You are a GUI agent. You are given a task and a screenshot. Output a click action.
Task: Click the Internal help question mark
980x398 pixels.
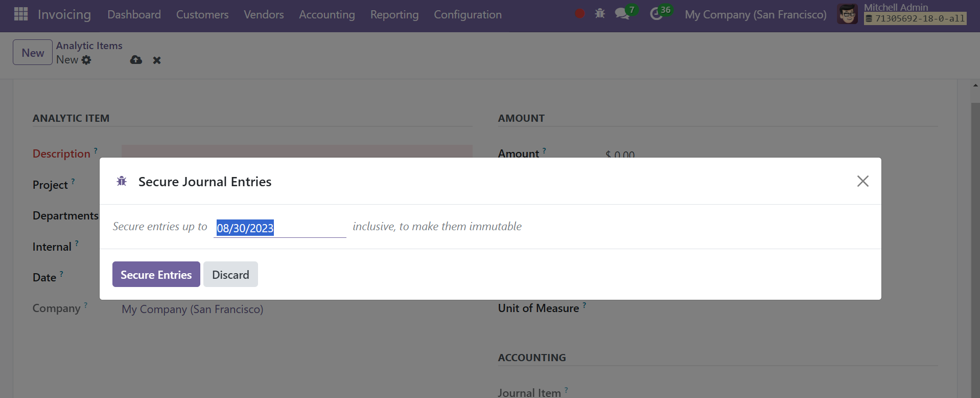pyautogui.click(x=77, y=244)
